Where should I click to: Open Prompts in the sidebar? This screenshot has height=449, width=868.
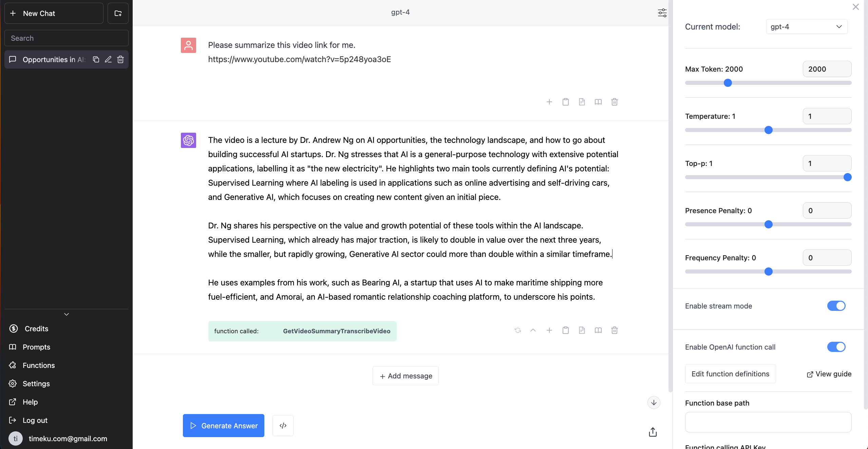[x=36, y=347]
